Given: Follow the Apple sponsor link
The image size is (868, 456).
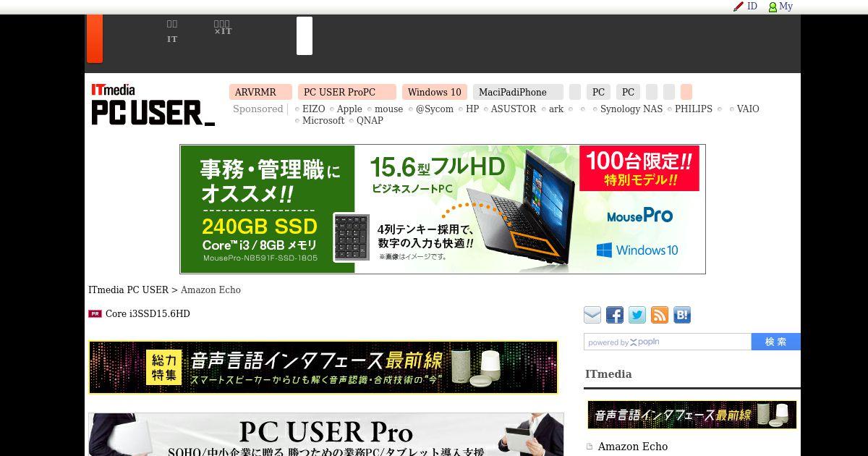Looking at the screenshot, I should 349,109.
